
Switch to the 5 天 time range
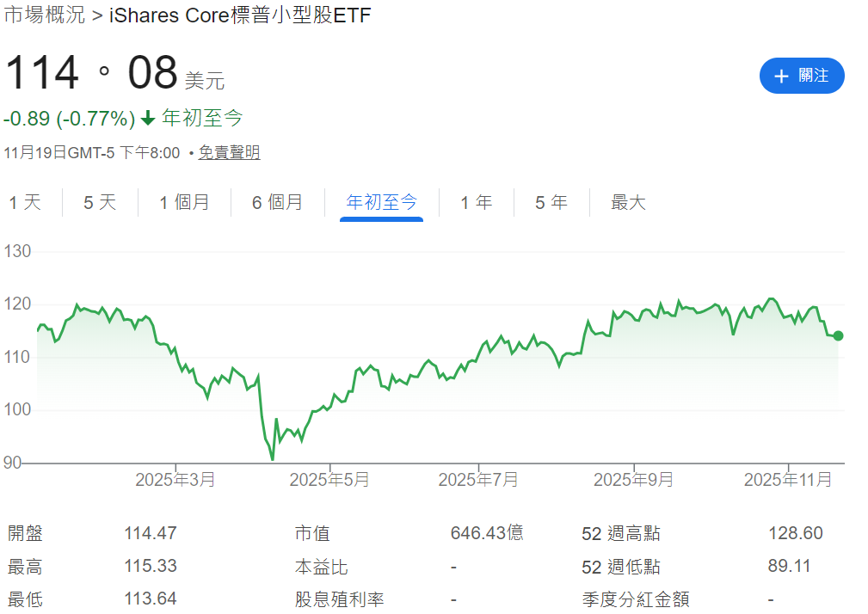pyautogui.click(x=99, y=202)
